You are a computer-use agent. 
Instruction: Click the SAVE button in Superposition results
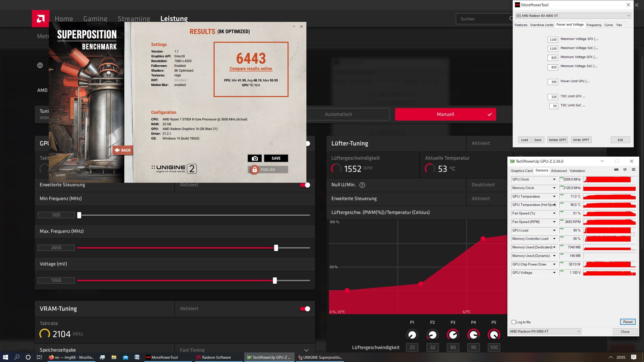(x=276, y=158)
